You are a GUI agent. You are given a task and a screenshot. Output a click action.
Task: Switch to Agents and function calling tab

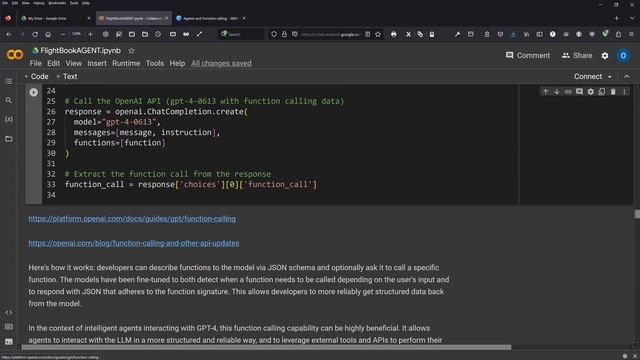(x=211, y=18)
